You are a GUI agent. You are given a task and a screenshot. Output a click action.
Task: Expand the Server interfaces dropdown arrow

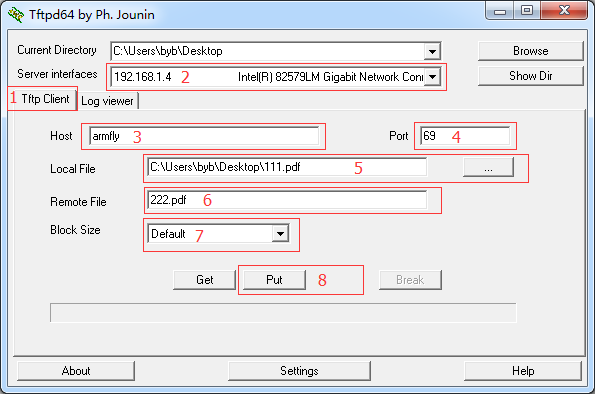tap(432, 77)
